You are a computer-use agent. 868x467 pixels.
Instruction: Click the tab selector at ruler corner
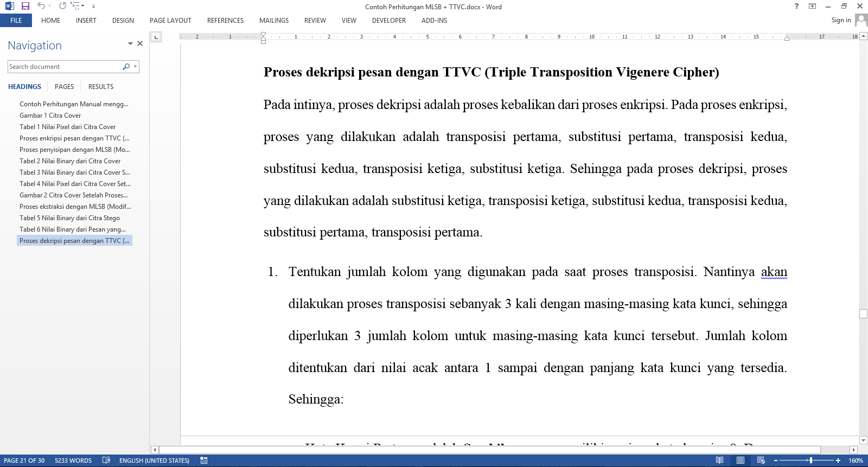coord(156,37)
